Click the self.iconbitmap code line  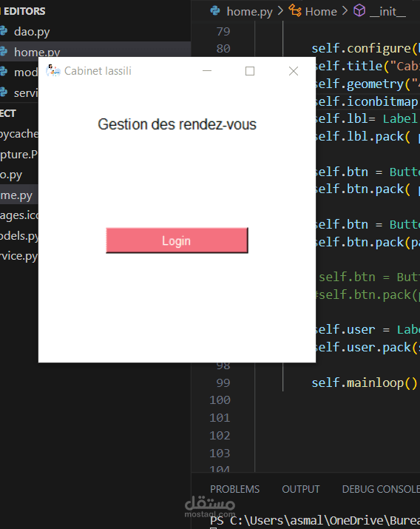pyautogui.click(x=367, y=101)
